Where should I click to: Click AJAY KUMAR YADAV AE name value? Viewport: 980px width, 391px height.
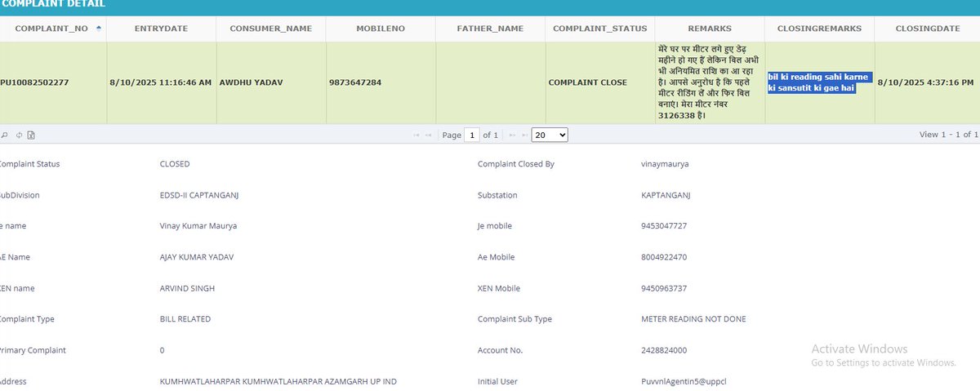pos(197,257)
